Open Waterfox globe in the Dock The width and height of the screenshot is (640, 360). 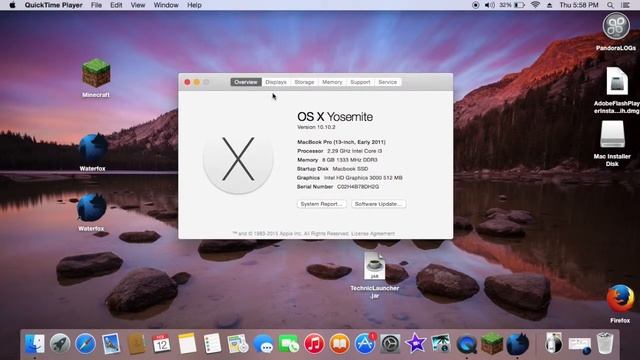518,344
